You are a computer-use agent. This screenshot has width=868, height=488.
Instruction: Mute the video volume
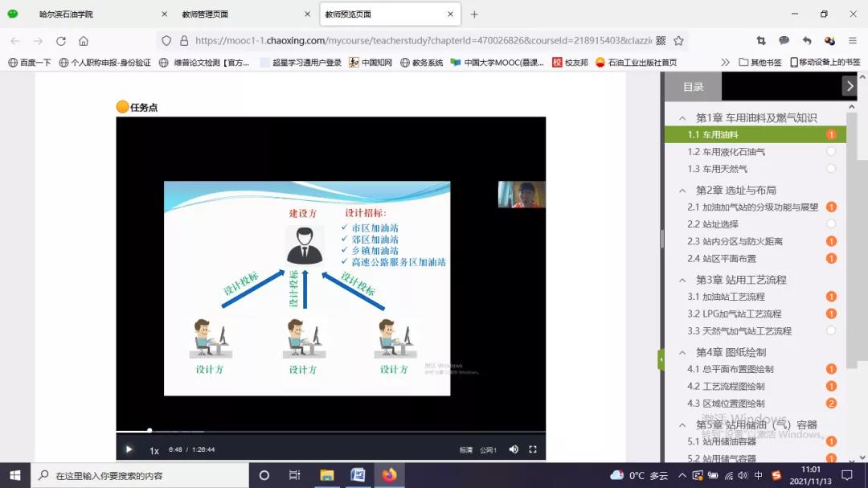(514, 449)
